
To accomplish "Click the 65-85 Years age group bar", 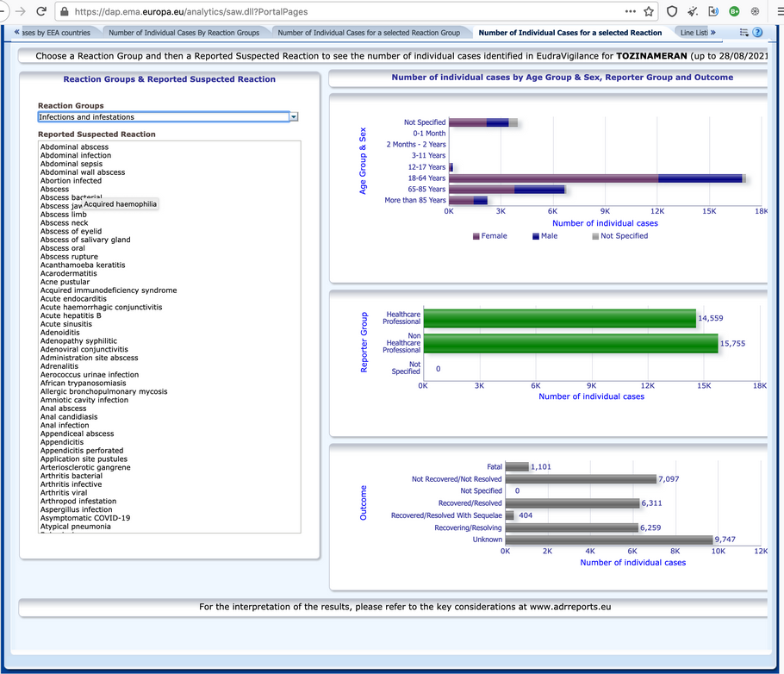I will point(507,189).
